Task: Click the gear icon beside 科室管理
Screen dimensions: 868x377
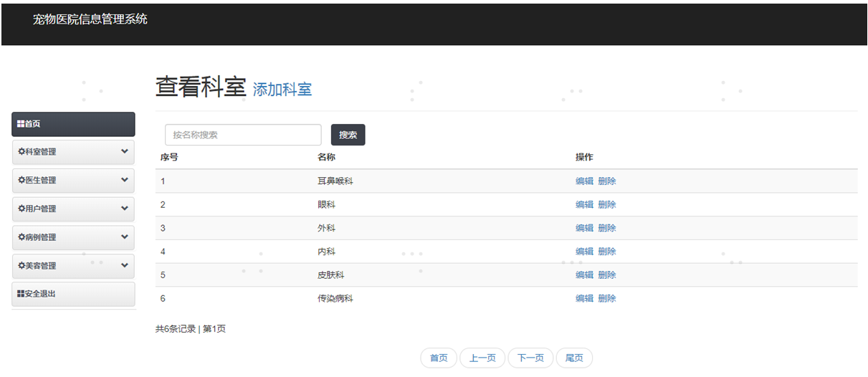Action: (x=22, y=152)
